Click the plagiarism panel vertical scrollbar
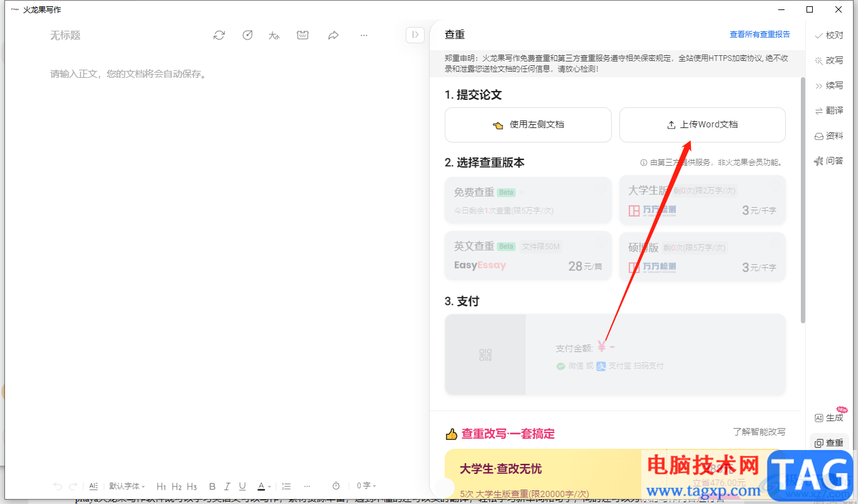The height and width of the screenshot is (504, 858). (x=803, y=201)
